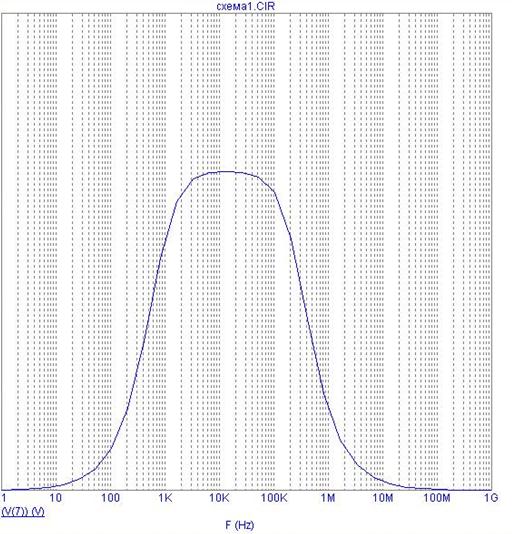
Task: Select the схема1.CIR plot title
Action: point(246,6)
